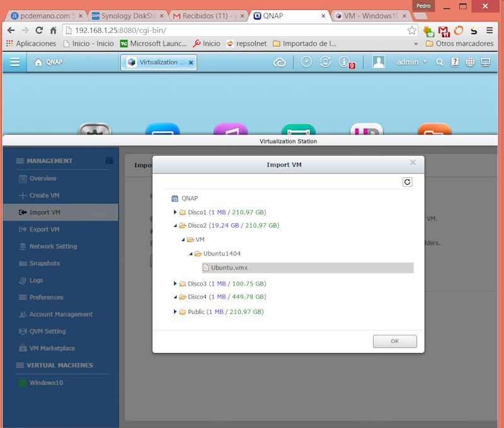Collapse the Disco2 folder

[175, 226]
